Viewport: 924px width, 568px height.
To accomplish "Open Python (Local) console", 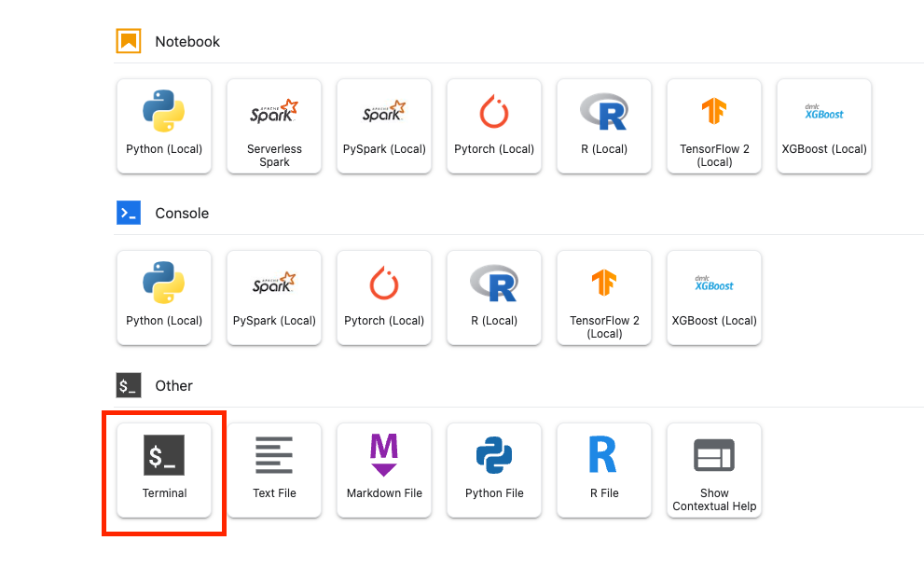I will (x=164, y=298).
